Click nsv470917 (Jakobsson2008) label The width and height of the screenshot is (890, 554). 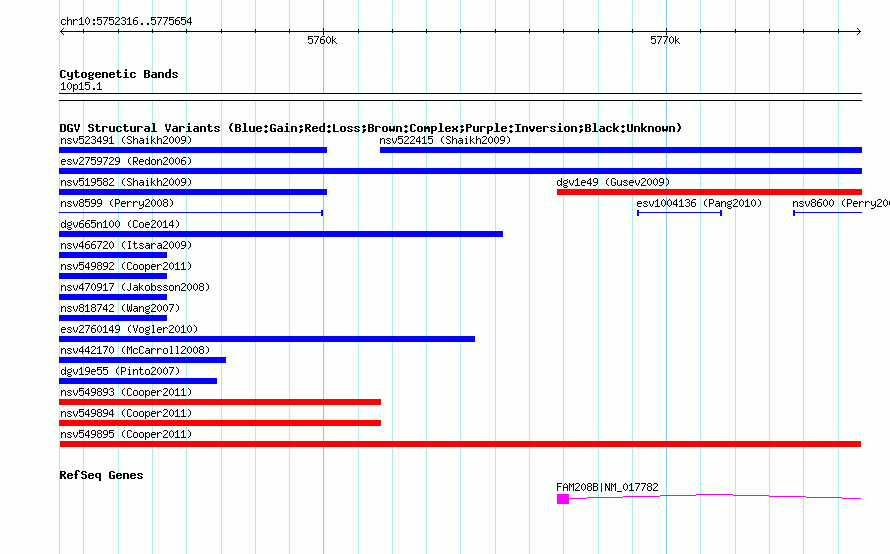tap(135, 287)
